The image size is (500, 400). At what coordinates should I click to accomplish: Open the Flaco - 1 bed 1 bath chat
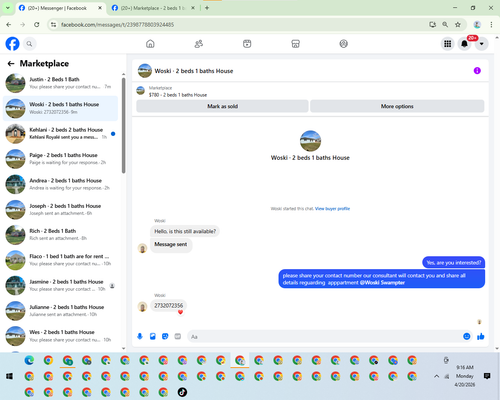tap(61, 260)
